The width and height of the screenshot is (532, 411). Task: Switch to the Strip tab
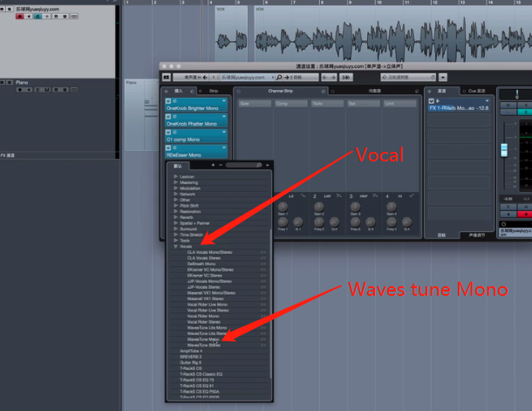point(214,91)
